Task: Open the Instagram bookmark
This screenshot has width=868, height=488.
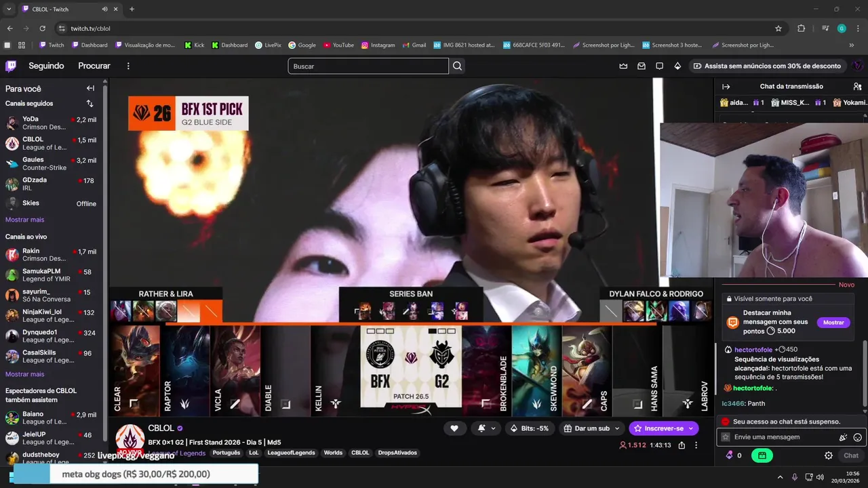Action: pyautogui.click(x=378, y=45)
